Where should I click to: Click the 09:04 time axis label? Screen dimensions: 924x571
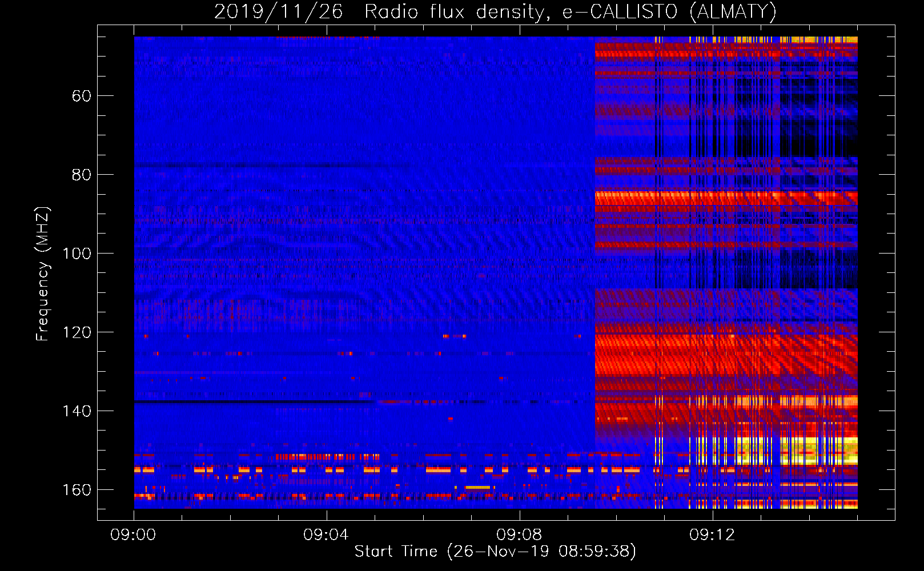(326, 535)
